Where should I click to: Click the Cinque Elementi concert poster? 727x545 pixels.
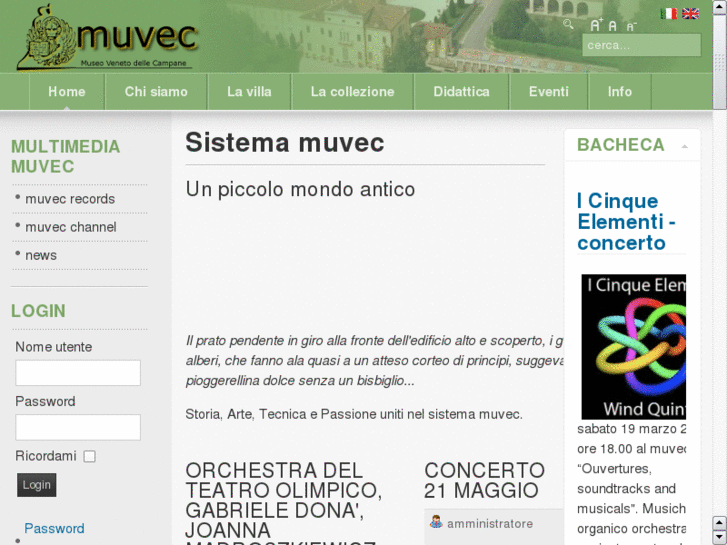(633, 346)
